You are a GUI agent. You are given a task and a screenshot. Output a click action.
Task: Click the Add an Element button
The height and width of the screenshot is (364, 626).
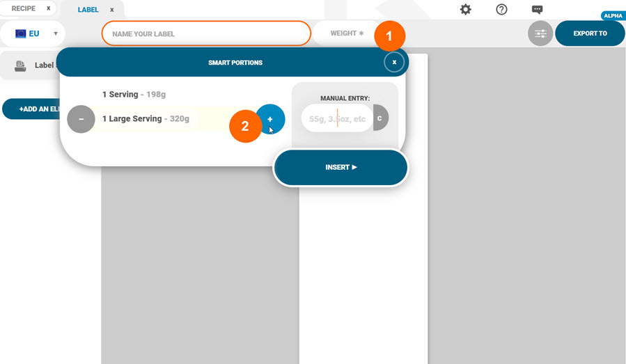click(x=31, y=109)
